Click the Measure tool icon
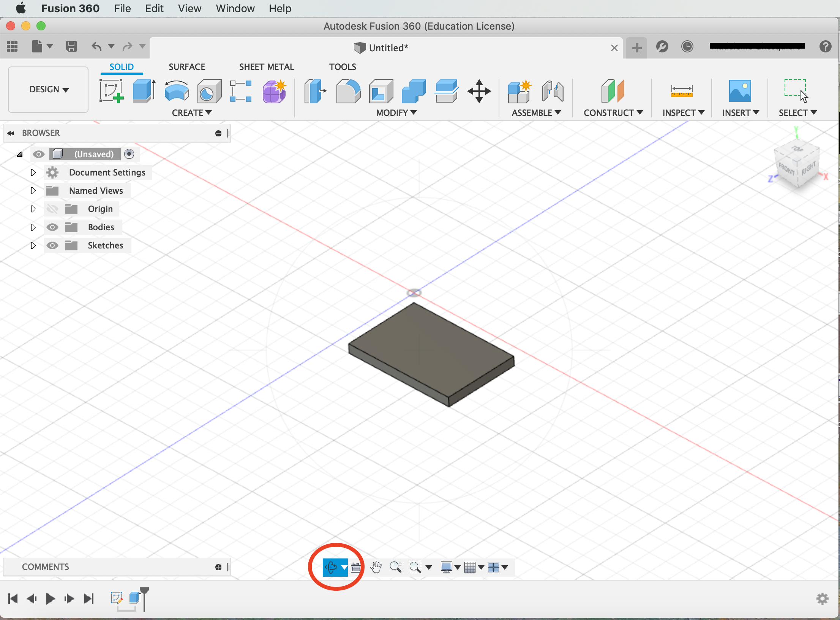This screenshot has height=620, width=840. tap(682, 91)
